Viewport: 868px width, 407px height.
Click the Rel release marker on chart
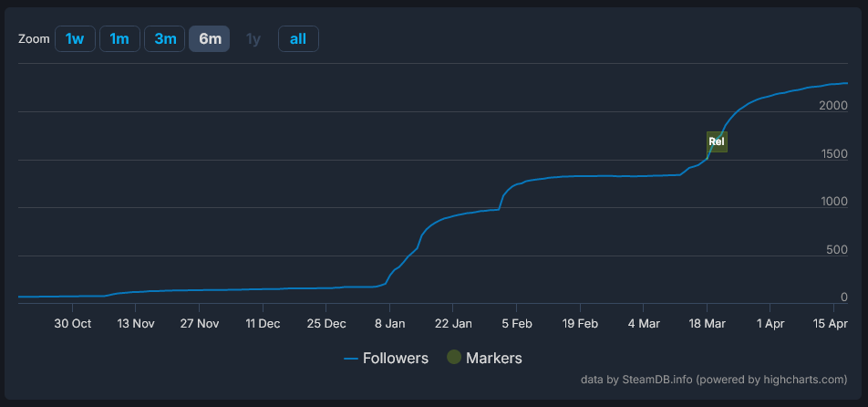pyautogui.click(x=717, y=141)
